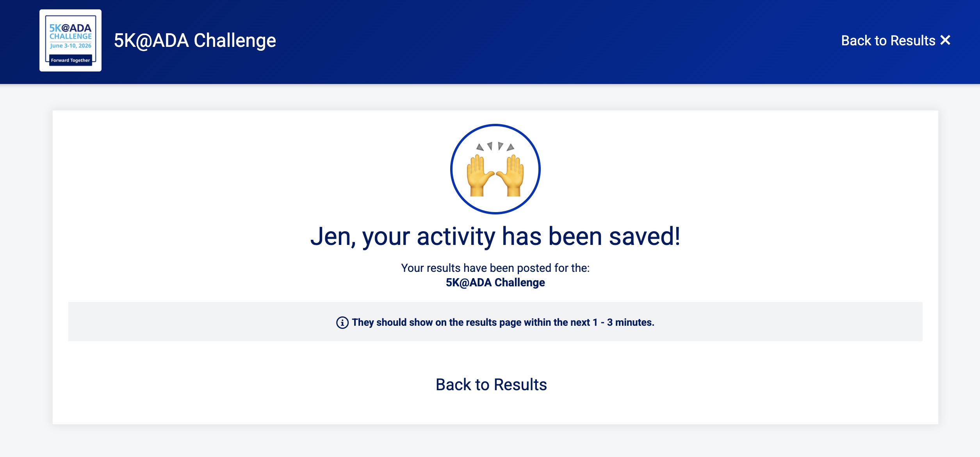Click the CHALLENGE word inside the logo
Screen dimensions: 980x457
[70, 36]
